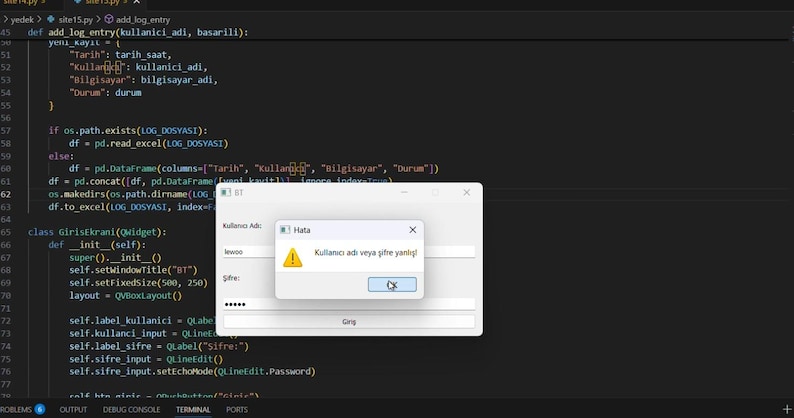The width and height of the screenshot is (794, 418).
Task: Click the add_log_entry symbol cube icon
Action: 109,19
